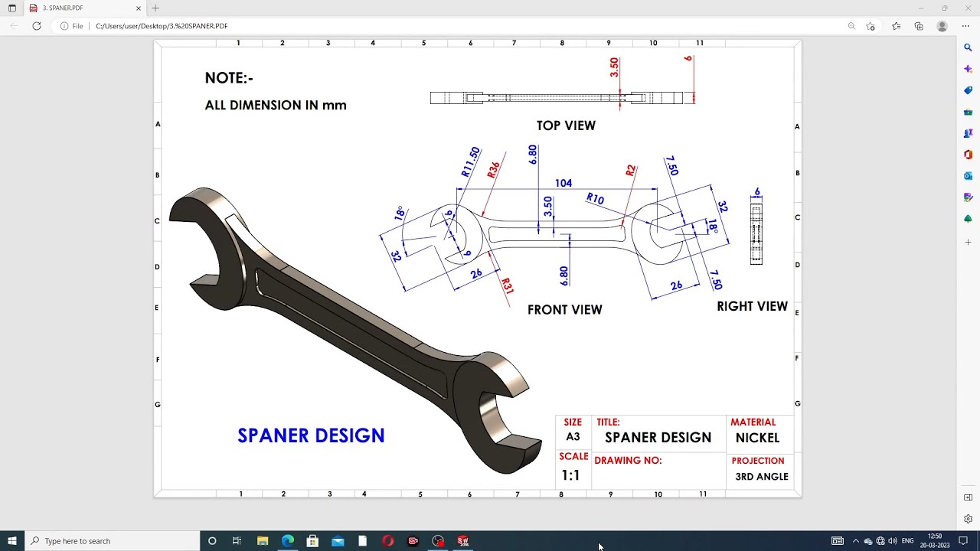The width and height of the screenshot is (980, 551).
Task: Click the Type here to search box
Action: tap(113, 541)
